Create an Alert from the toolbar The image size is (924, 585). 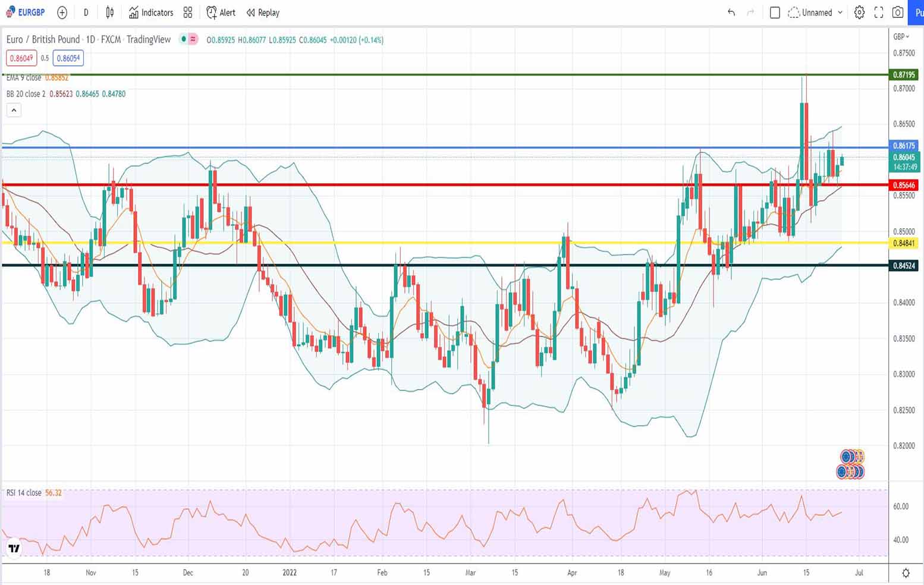tap(221, 12)
